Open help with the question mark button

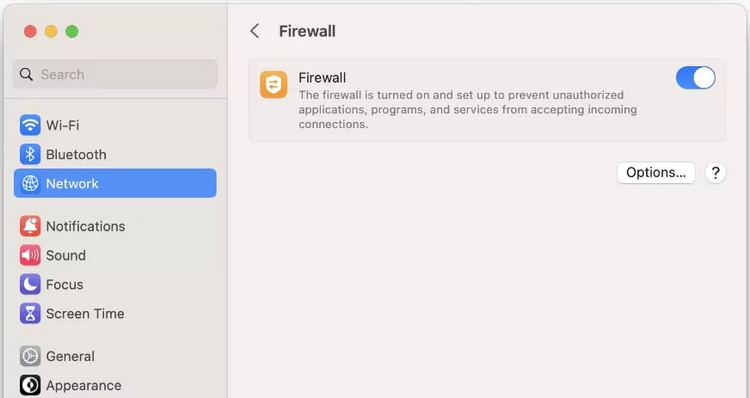(x=715, y=173)
